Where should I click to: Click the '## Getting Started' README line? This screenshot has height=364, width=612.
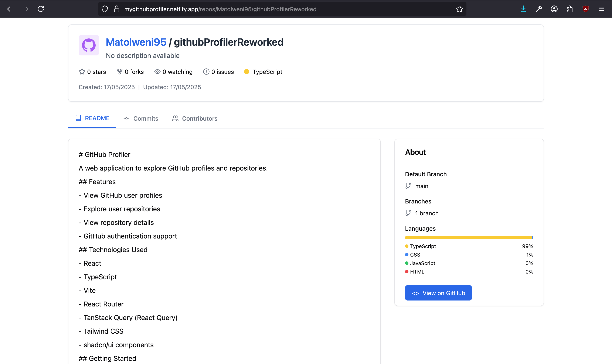(107, 358)
